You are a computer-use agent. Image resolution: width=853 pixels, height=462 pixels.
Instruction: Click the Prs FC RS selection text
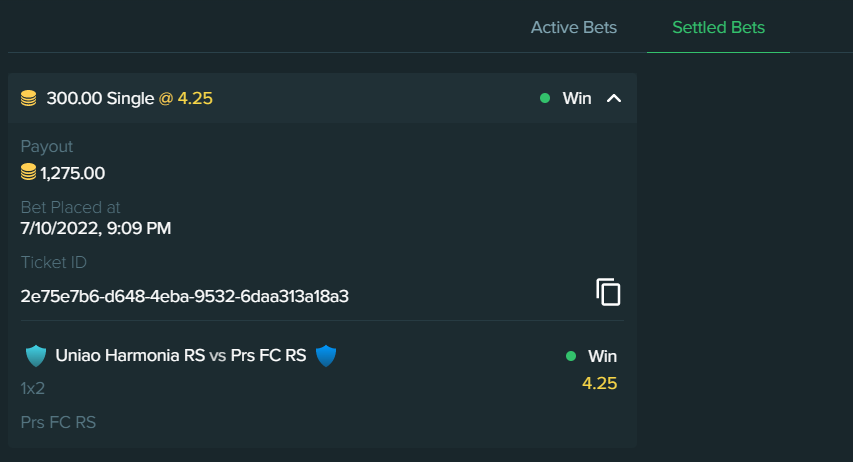pyautogui.click(x=58, y=422)
